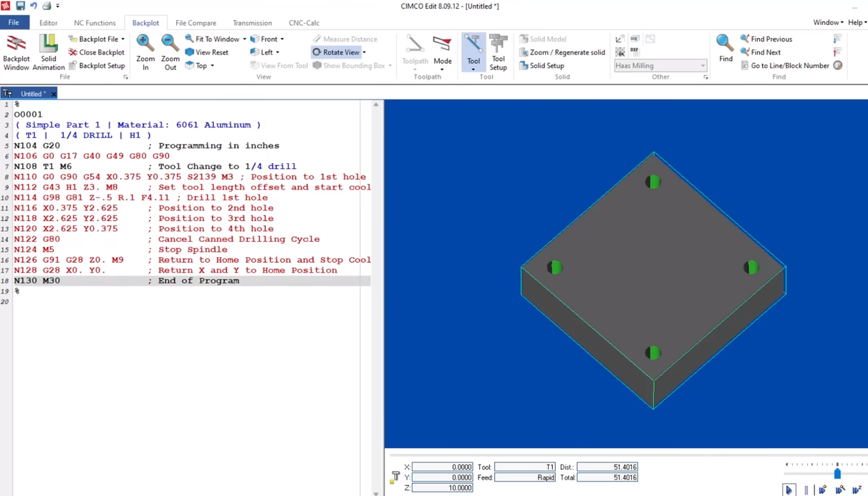Switch to the NC Functions tab
The width and height of the screenshot is (868, 496).
point(95,23)
